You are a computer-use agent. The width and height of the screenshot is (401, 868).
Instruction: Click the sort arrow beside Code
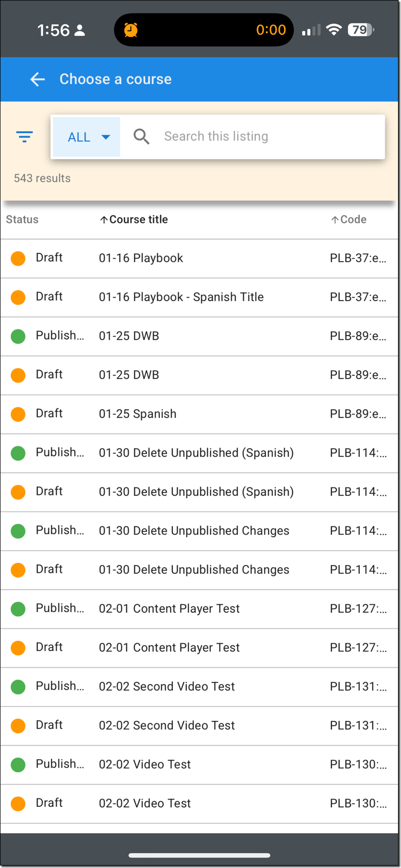click(335, 220)
